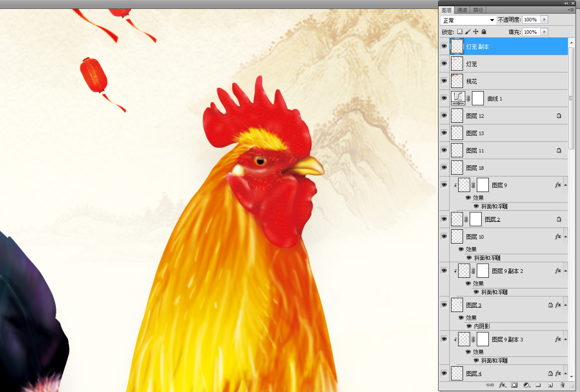Open the 不透明度 opacity slider arrow
The height and width of the screenshot is (392, 580).
tap(544, 20)
